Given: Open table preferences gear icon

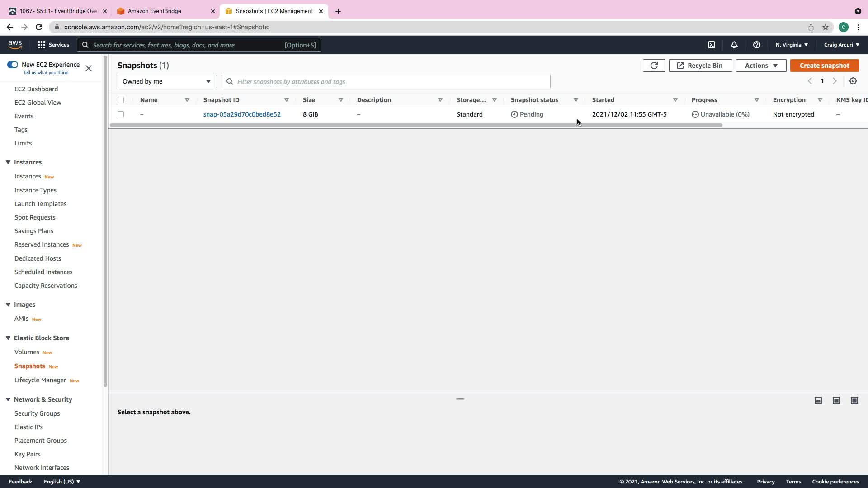Looking at the screenshot, I should 853,81.
